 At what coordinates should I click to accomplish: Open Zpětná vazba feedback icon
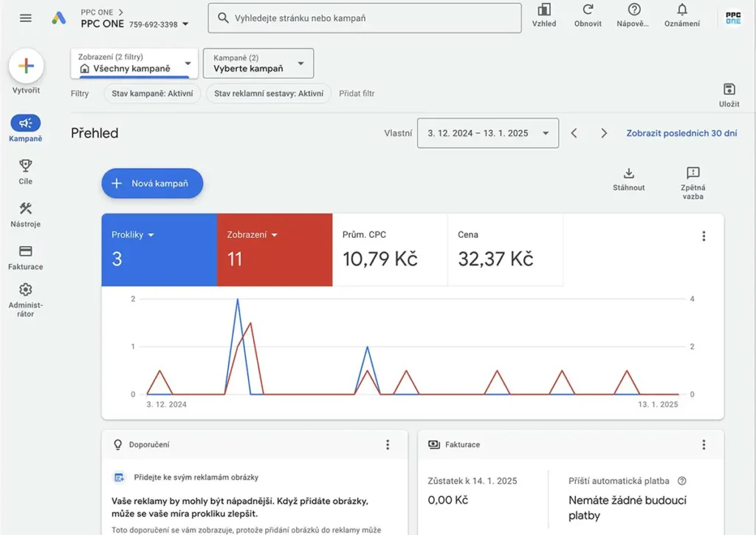click(693, 174)
